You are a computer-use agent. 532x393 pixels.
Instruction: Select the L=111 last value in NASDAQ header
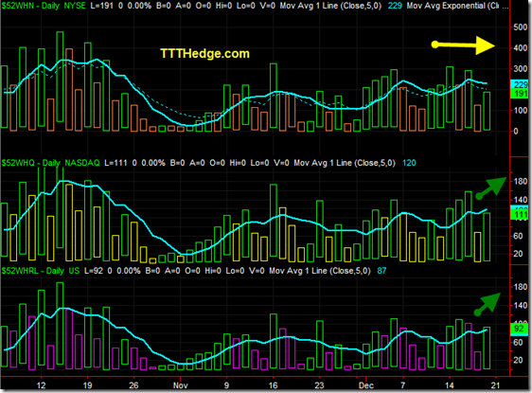point(115,163)
